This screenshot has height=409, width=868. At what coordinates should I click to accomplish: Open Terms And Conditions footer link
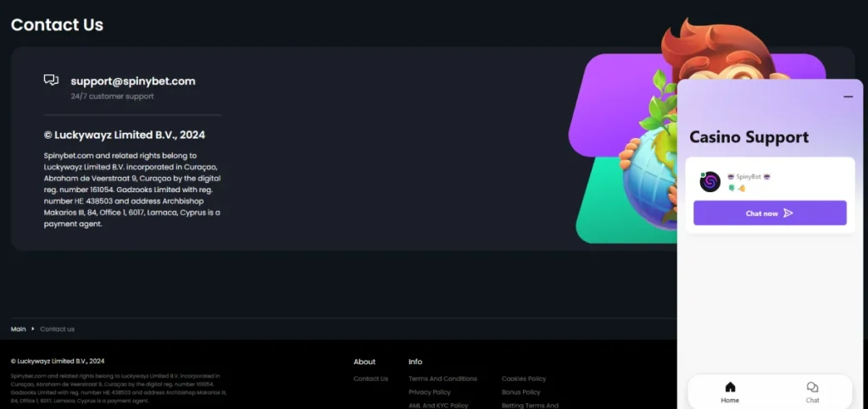pos(442,379)
